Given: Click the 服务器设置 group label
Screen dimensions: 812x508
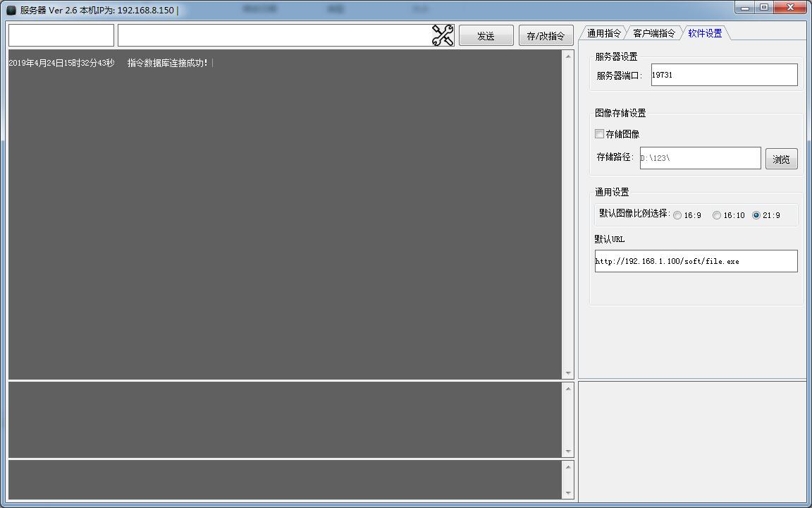Looking at the screenshot, I should click(x=616, y=57).
